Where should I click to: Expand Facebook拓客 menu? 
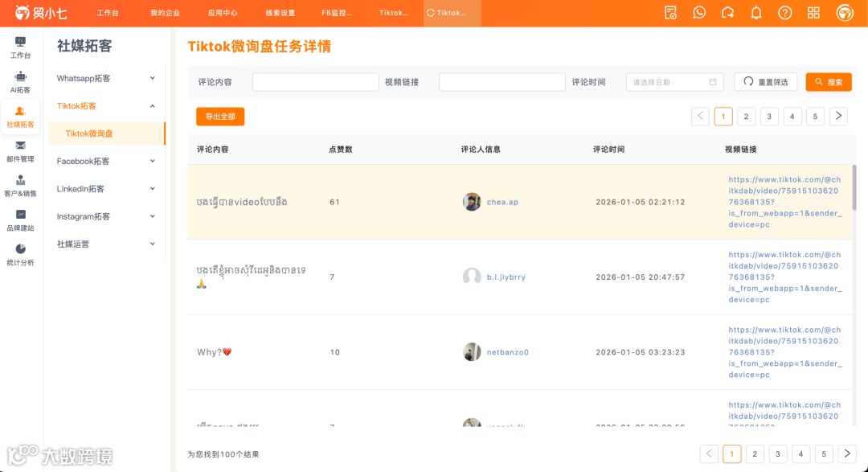[x=106, y=161]
